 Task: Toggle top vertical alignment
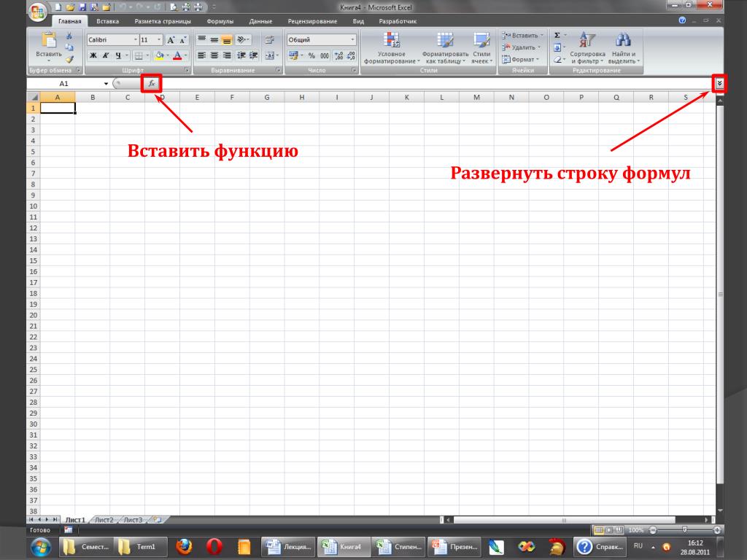pos(201,40)
